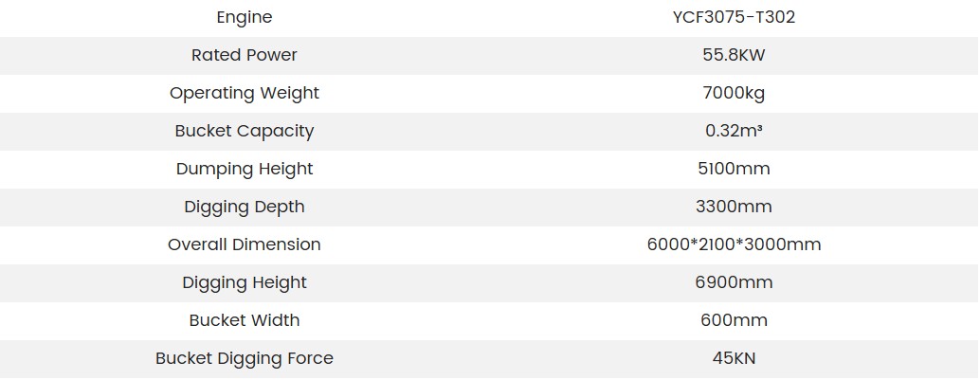Viewport: 980px width, 380px height.
Task: Click the Digging Height label
Action: pos(245,282)
